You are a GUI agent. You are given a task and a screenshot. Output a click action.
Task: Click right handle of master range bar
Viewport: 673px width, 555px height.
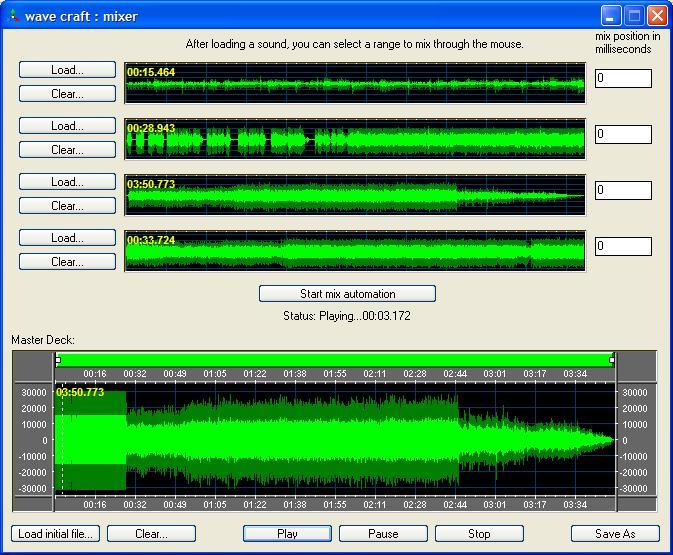pyautogui.click(x=612, y=360)
